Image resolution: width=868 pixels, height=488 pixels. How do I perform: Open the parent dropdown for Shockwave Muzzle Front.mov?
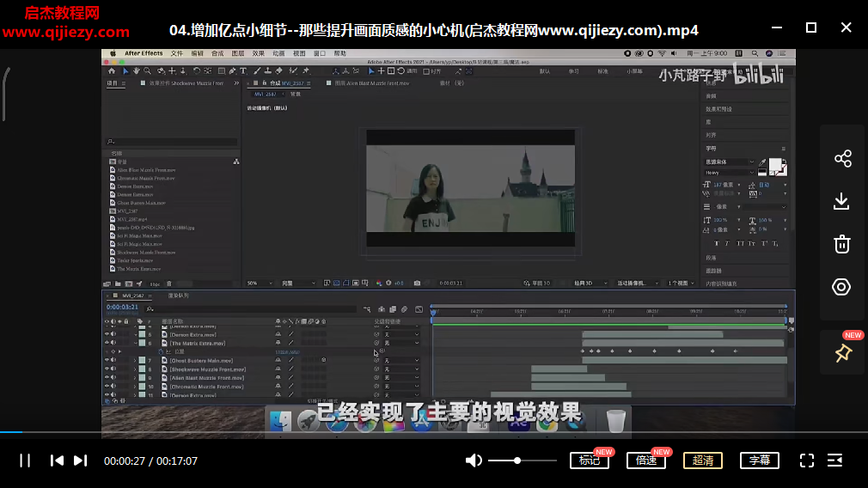[x=402, y=369]
